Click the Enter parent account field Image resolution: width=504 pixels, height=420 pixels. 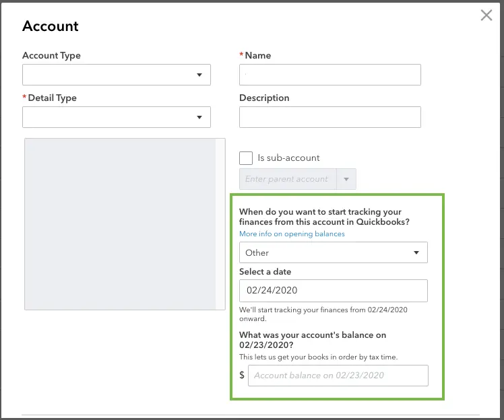click(288, 179)
